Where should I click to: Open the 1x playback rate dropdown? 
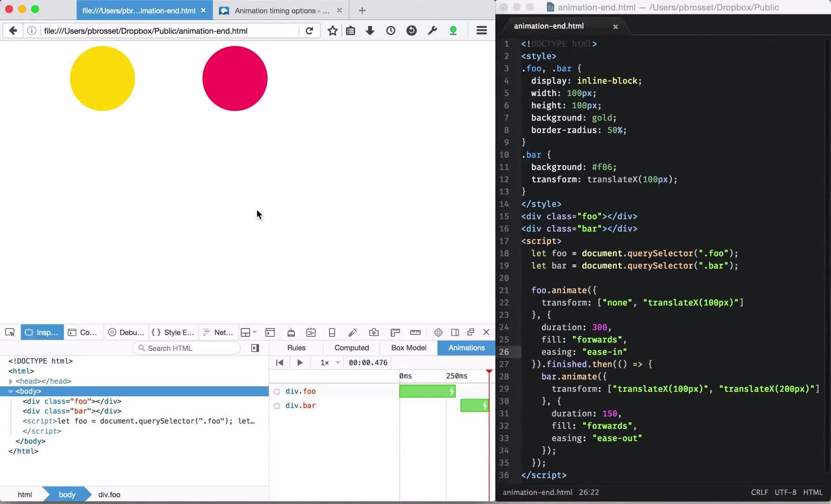(x=330, y=363)
